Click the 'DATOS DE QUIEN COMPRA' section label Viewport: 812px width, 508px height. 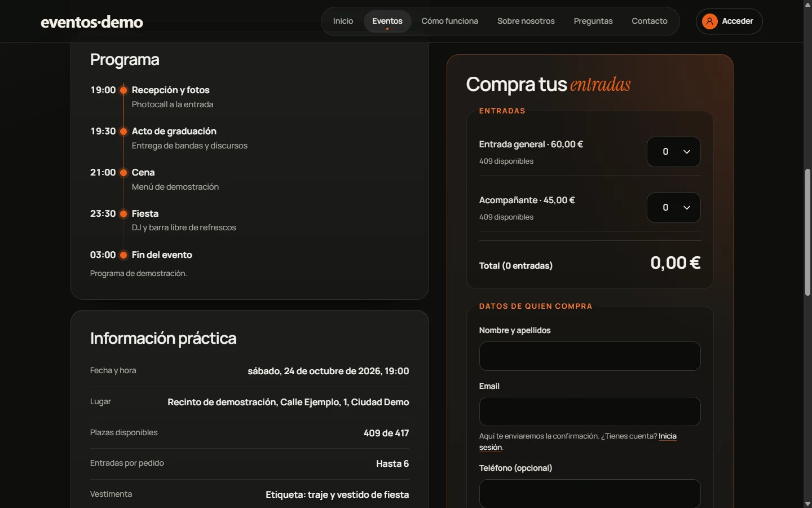(536, 306)
